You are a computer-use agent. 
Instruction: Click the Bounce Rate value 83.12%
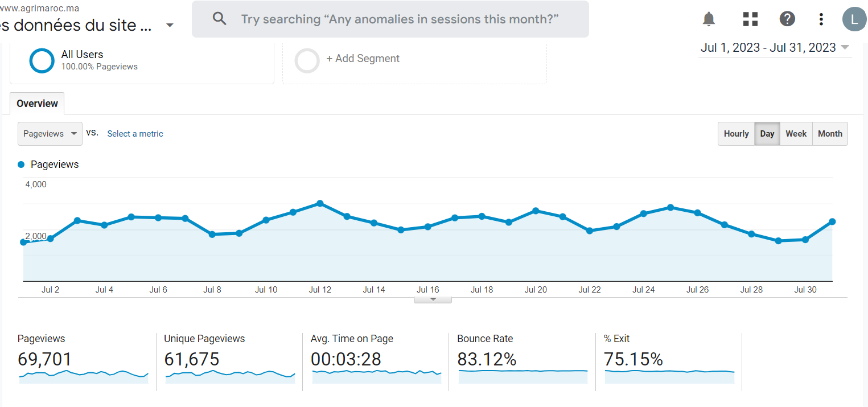coord(487,360)
